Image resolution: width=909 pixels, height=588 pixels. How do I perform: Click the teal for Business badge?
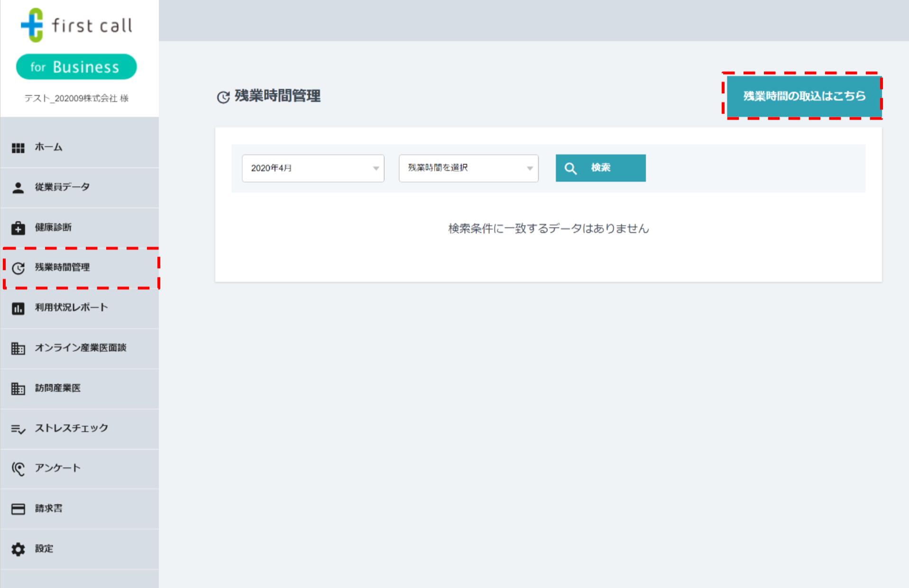pyautogui.click(x=76, y=67)
